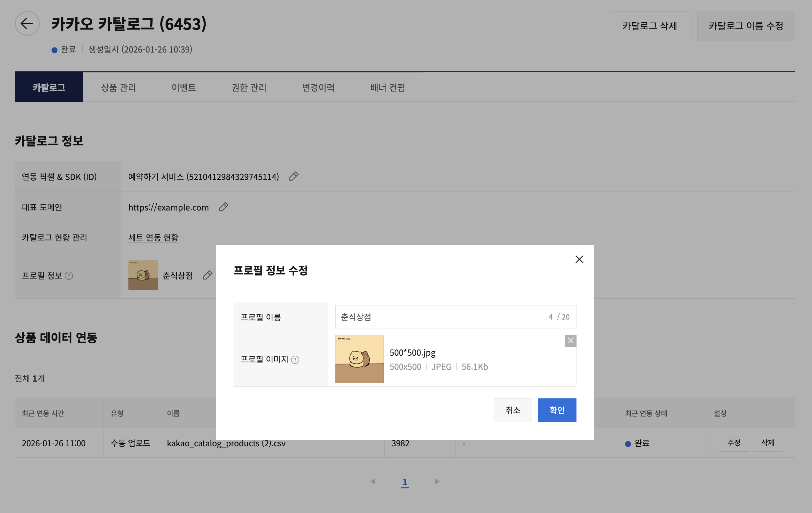Open the 변경이력 tab
This screenshot has height=513, width=812.
[318, 87]
